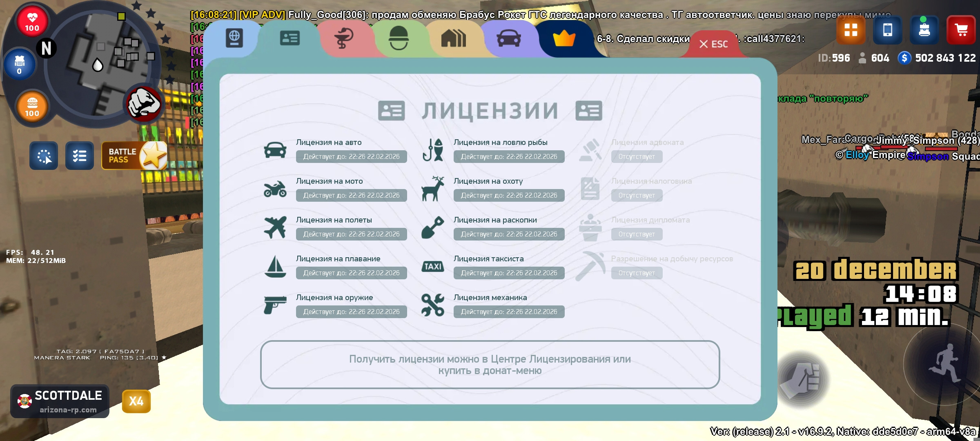Open the passport globe tab
Viewport: 980px width, 441px height.
234,38
